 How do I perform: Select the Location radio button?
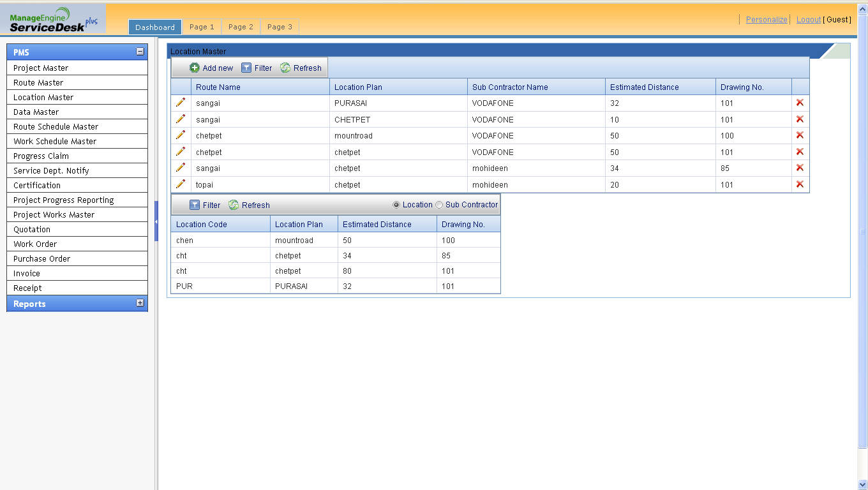[396, 205]
